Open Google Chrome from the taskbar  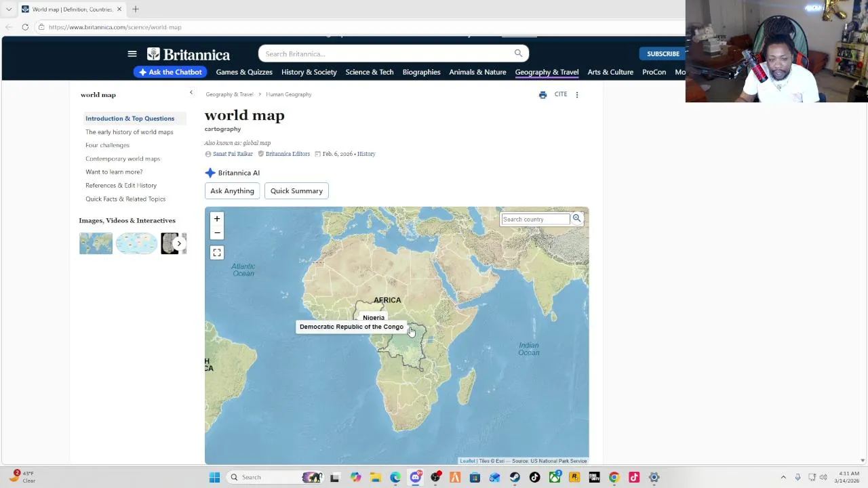tap(614, 477)
